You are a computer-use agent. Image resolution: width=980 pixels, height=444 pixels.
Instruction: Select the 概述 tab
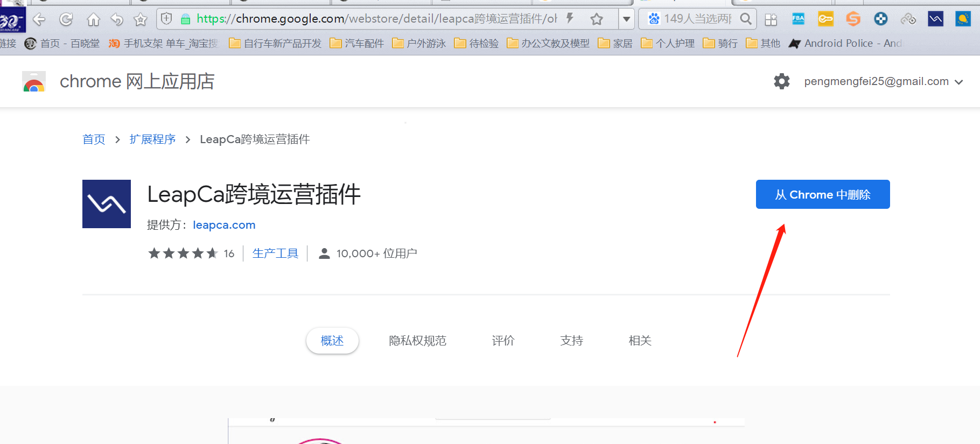click(332, 341)
